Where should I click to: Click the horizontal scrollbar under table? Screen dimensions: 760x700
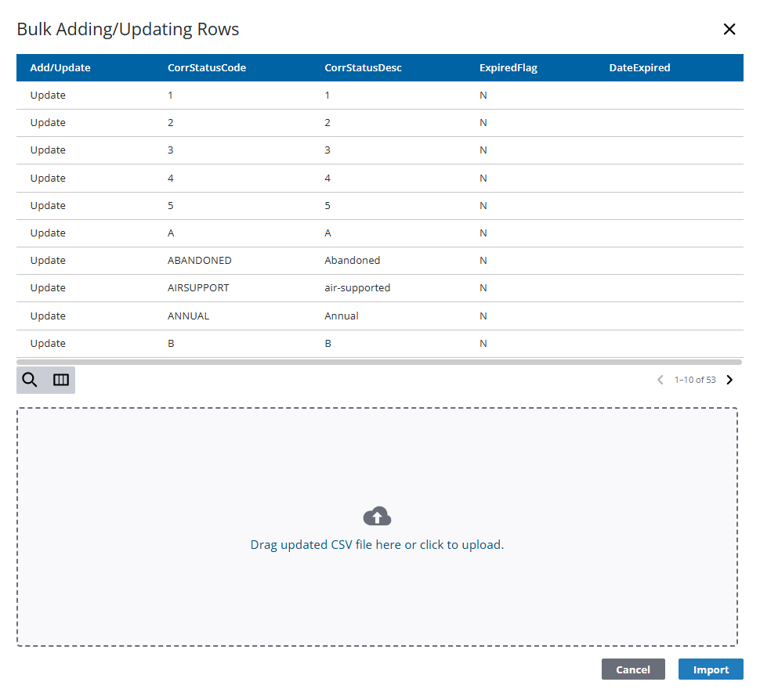coord(378,363)
